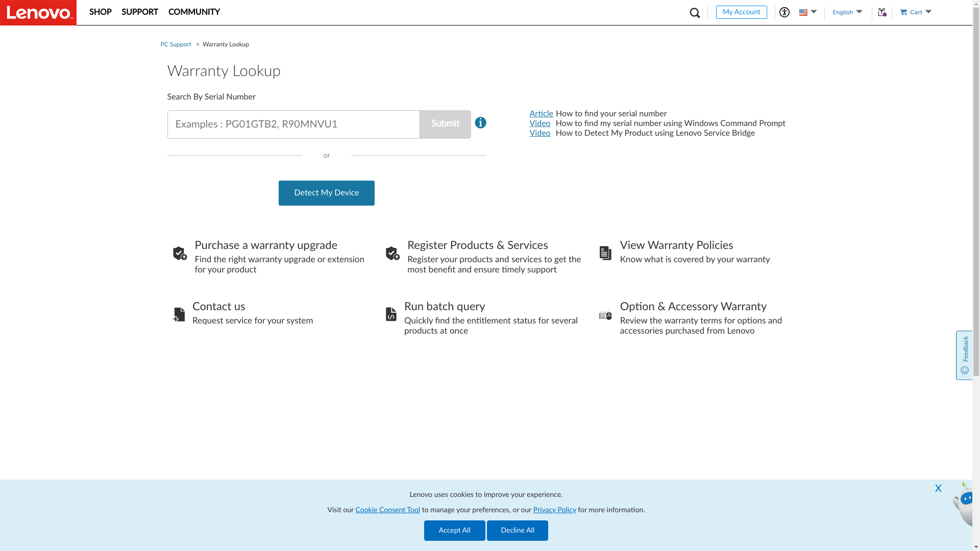Image resolution: width=980 pixels, height=551 pixels.
Task: Click the Feedback smiley icon
Action: coord(965,370)
